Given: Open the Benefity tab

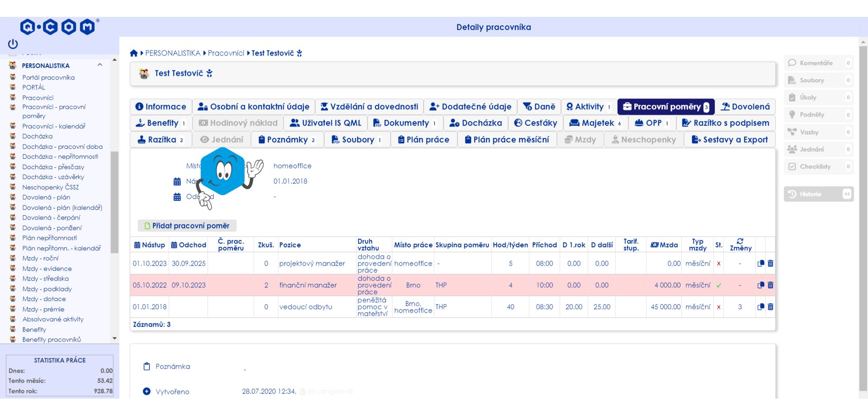Looking at the screenshot, I should pos(161,123).
